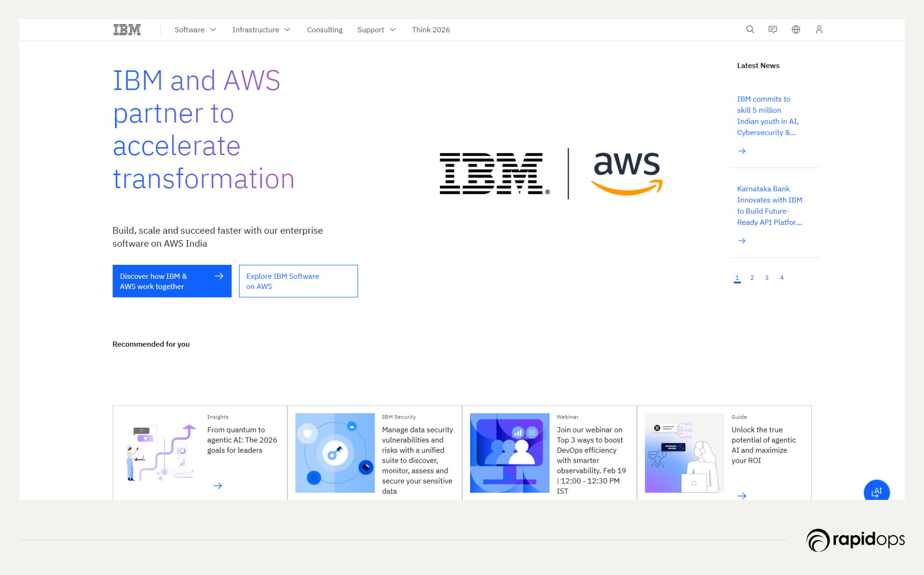This screenshot has width=924, height=575.
Task: Click the globe region selector icon
Action: pyautogui.click(x=796, y=30)
